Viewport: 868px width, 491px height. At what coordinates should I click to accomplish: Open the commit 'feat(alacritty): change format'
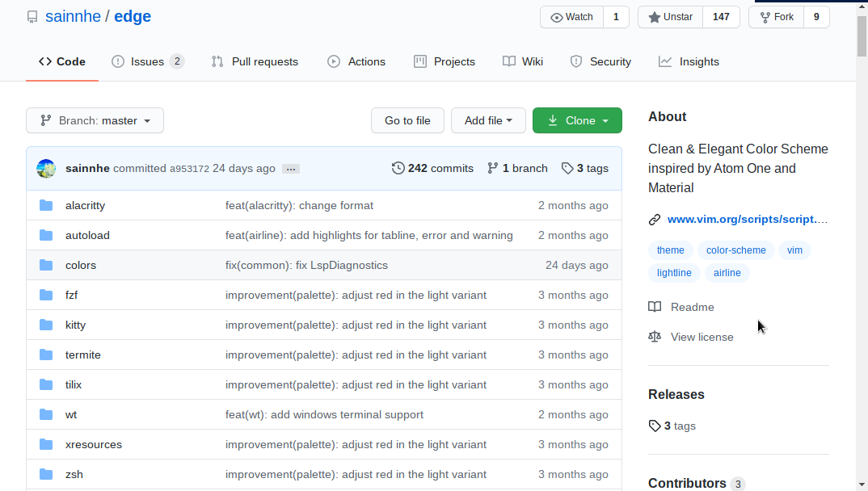299,206
